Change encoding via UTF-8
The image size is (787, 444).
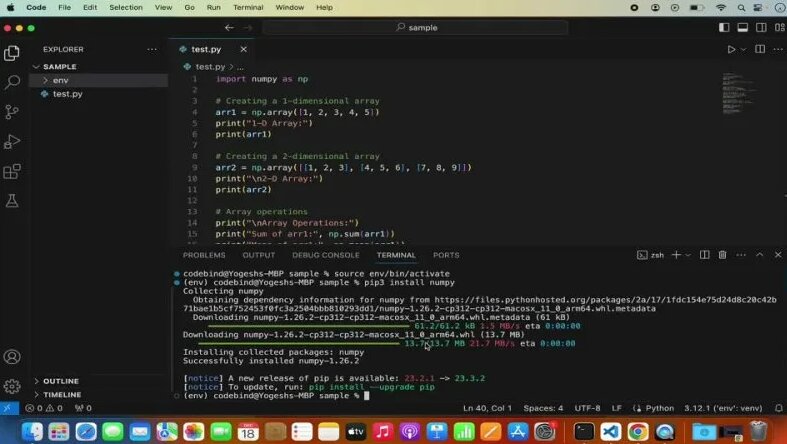pyautogui.click(x=587, y=408)
